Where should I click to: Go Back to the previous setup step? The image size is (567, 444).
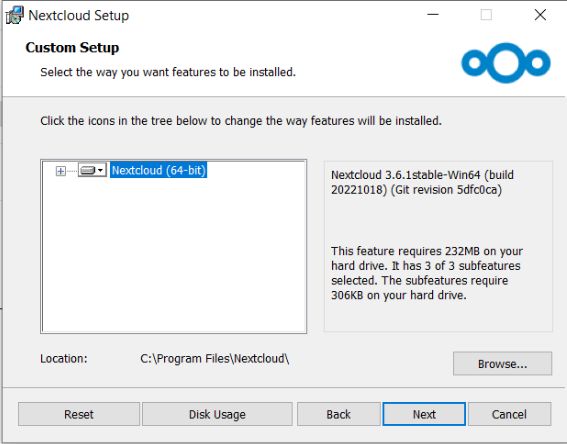click(x=338, y=414)
